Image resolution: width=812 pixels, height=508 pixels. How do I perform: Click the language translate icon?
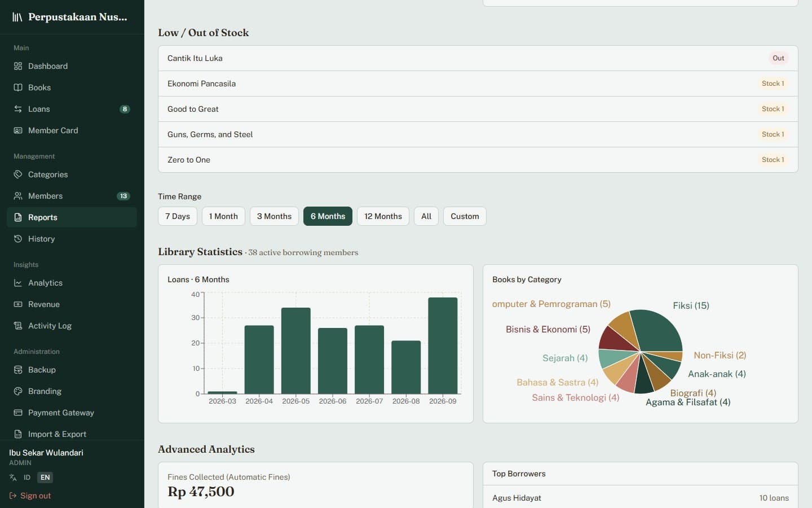(13, 478)
